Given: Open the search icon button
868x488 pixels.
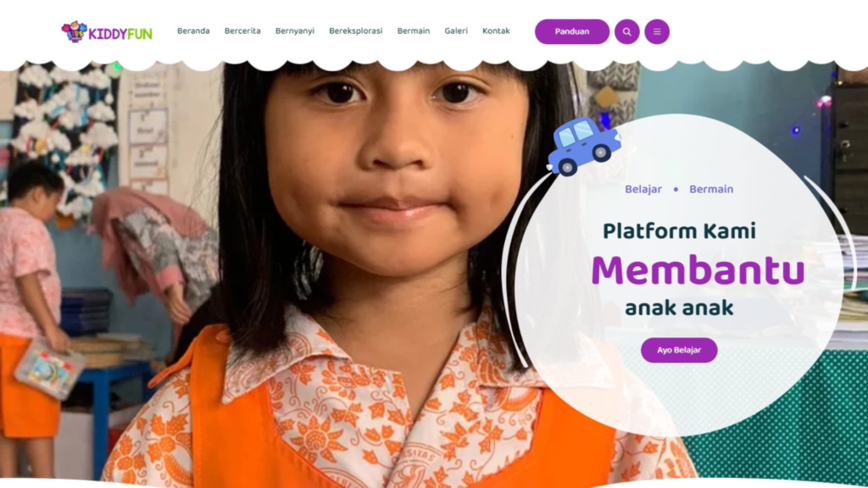Looking at the screenshot, I should (626, 31).
